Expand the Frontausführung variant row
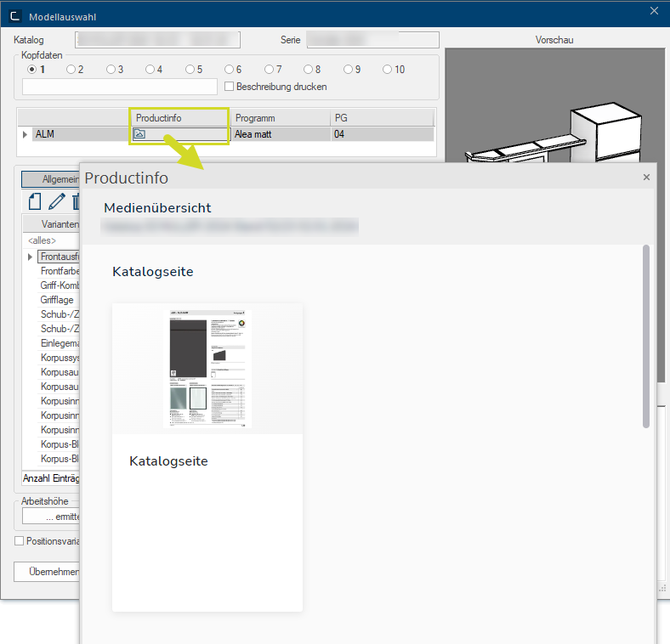This screenshot has width=670, height=644. [x=31, y=257]
